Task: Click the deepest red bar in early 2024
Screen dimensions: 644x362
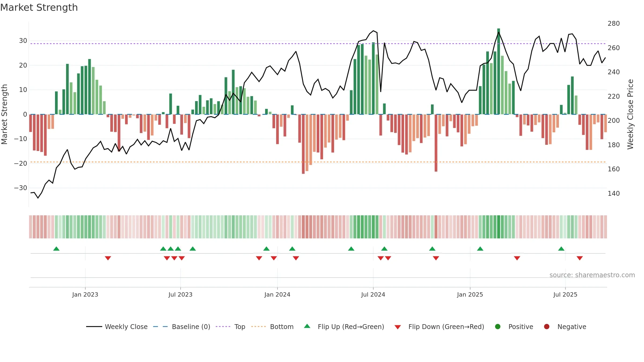Action: click(x=303, y=144)
